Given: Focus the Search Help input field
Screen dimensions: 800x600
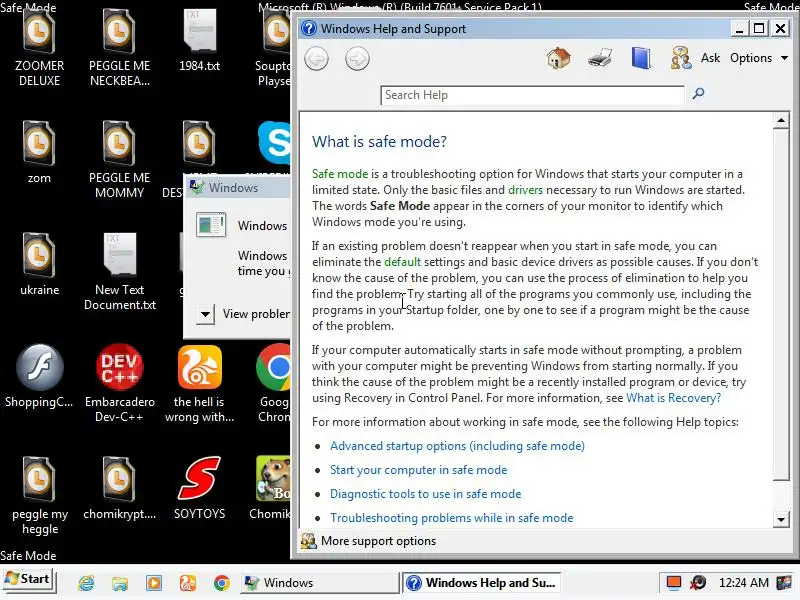Looking at the screenshot, I should click(532, 95).
